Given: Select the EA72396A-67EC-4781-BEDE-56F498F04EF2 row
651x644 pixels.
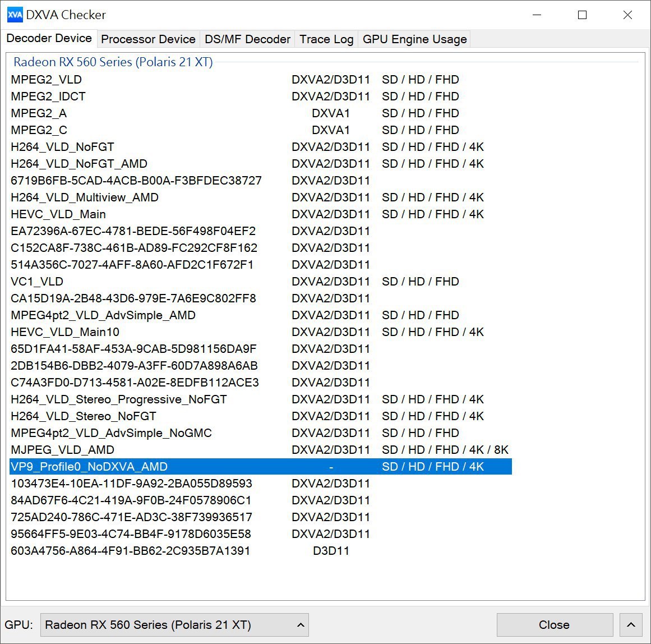Looking at the screenshot, I should (x=261, y=231).
